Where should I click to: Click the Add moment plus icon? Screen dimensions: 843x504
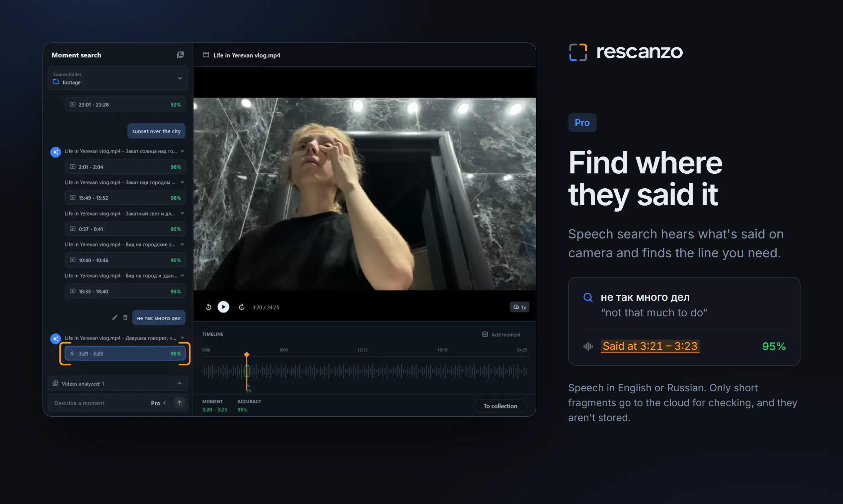click(485, 334)
